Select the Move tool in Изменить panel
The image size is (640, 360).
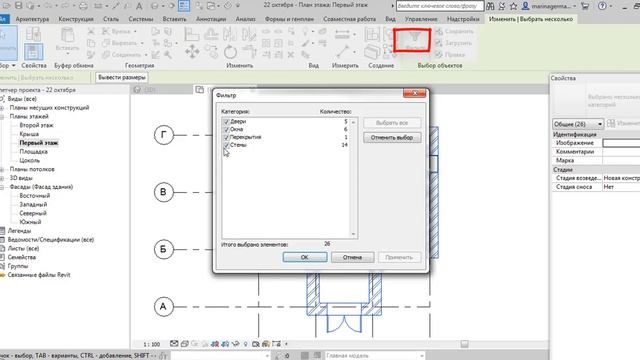tap(192, 52)
